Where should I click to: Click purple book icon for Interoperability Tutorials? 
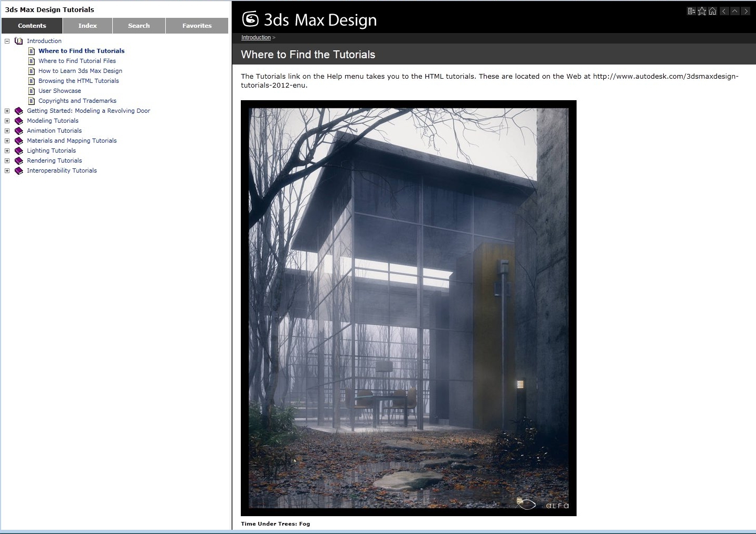[19, 170]
